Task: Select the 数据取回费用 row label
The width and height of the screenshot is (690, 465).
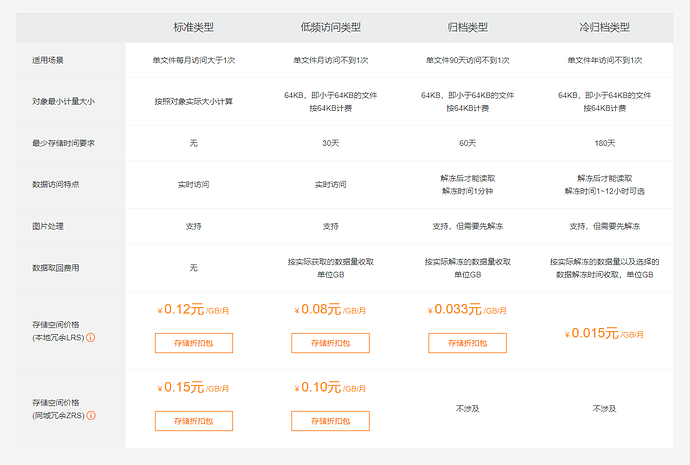Action: point(56,268)
